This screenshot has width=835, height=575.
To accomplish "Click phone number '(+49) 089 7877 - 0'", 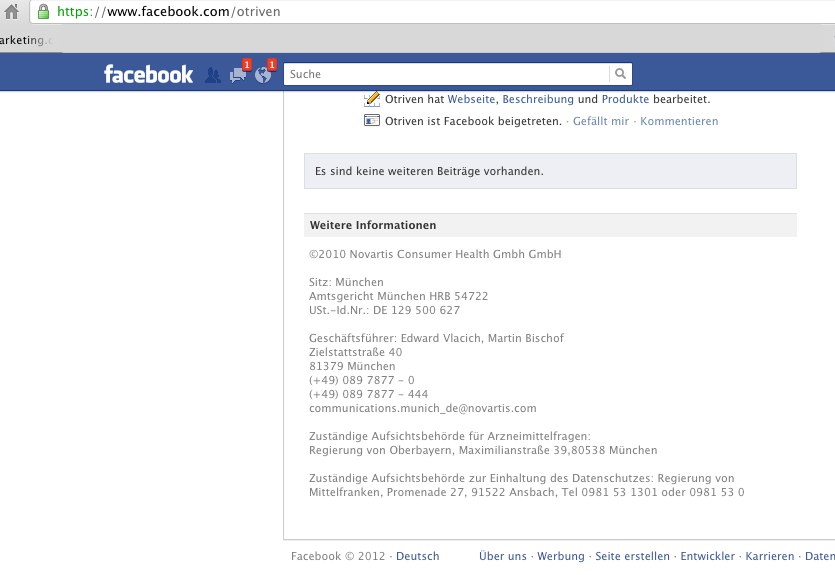I will click(x=362, y=380).
